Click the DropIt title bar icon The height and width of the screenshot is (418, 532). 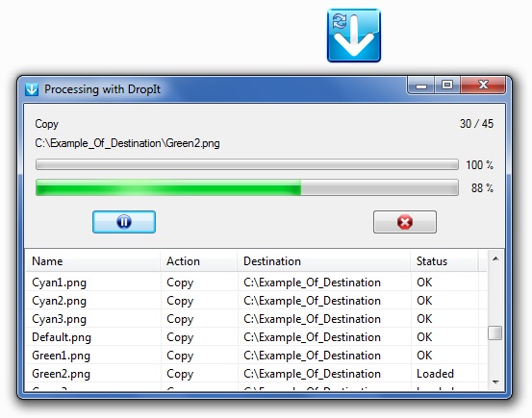pos(32,89)
